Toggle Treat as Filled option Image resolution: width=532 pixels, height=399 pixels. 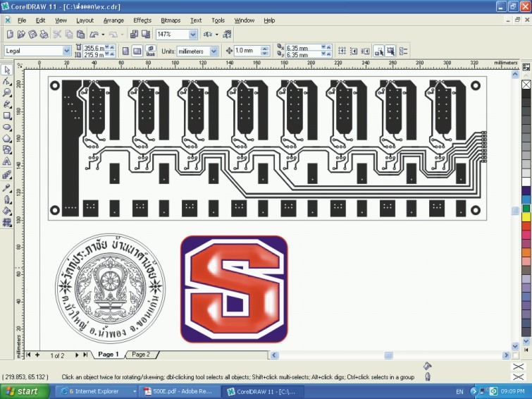tap(390, 51)
